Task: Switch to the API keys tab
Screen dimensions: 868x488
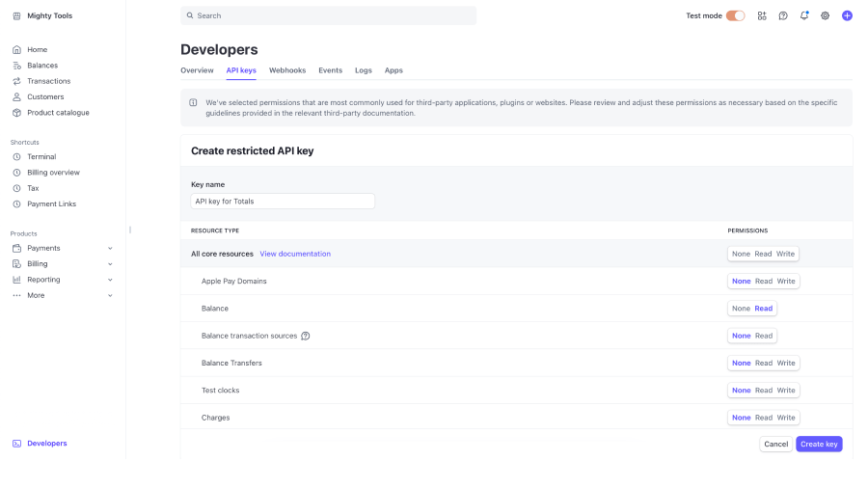Action: [x=241, y=70]
